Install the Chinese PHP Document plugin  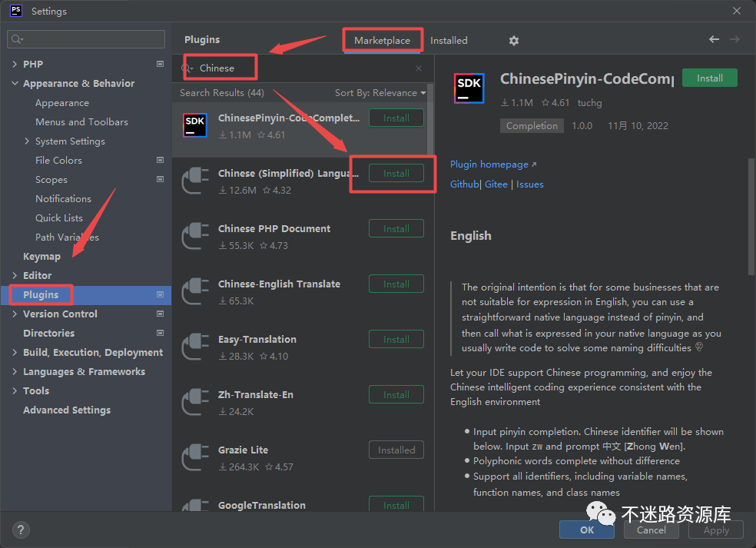(x=396, y=229)
